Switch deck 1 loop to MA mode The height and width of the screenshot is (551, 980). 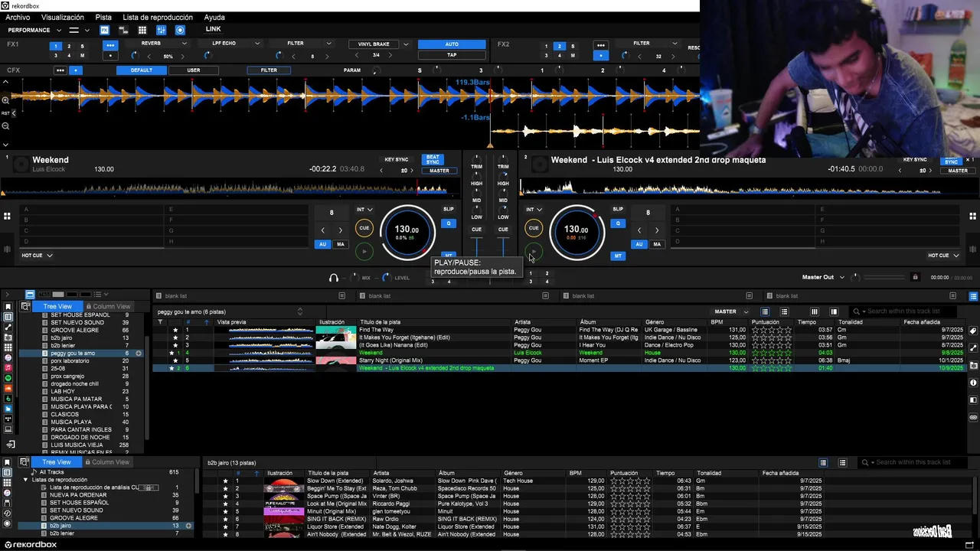click(x=341, y=244)
